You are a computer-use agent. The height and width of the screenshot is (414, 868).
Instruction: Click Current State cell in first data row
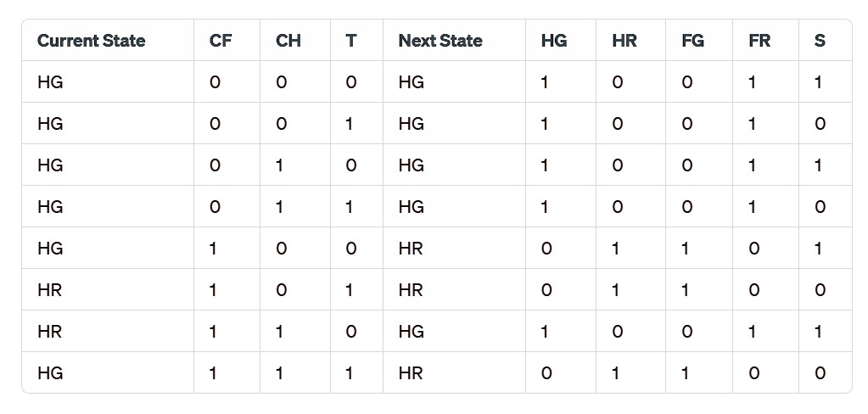point(50,82)
